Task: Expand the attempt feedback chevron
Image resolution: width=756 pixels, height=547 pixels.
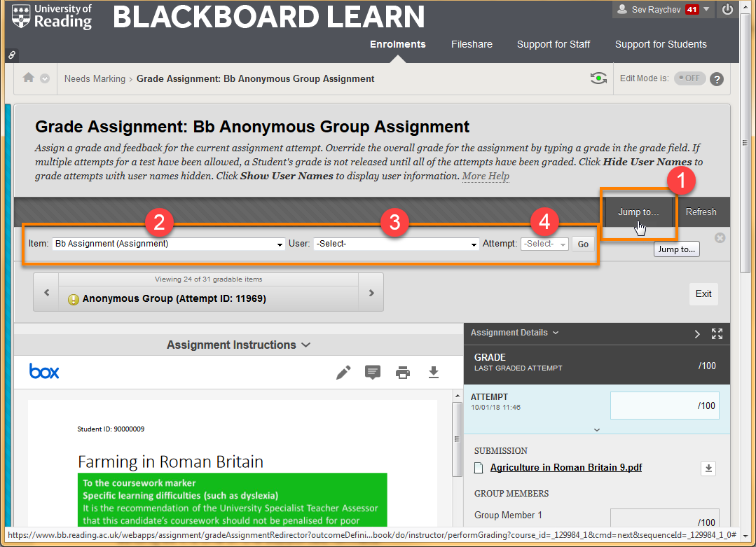Action: tap(597, 429)
